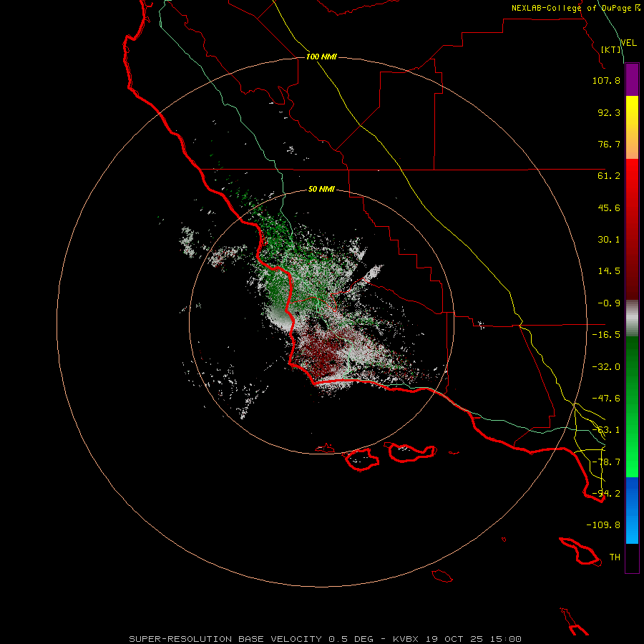Click the -78.7 value on velocity scale

[x=606, y=462]
